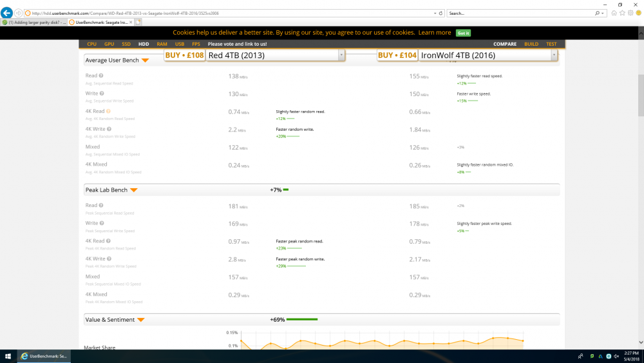Click the Faster peak random write note

(300, 259)
